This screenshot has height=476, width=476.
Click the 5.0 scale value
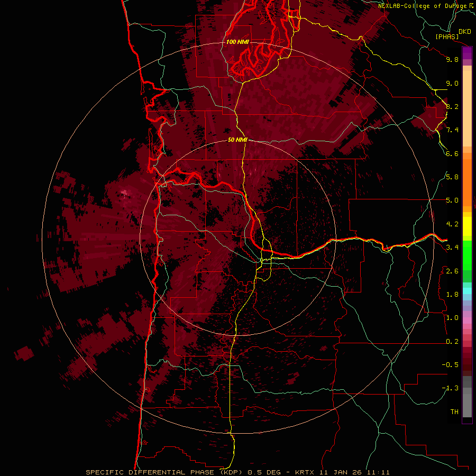click(x=452, y=200)
